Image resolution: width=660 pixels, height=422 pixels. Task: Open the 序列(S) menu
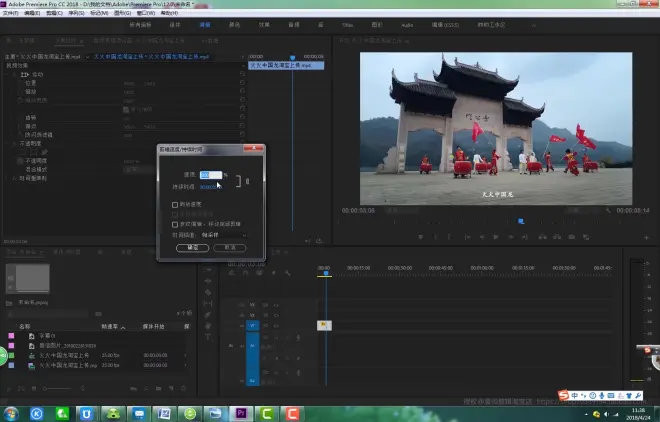click(x=76, y=13)
